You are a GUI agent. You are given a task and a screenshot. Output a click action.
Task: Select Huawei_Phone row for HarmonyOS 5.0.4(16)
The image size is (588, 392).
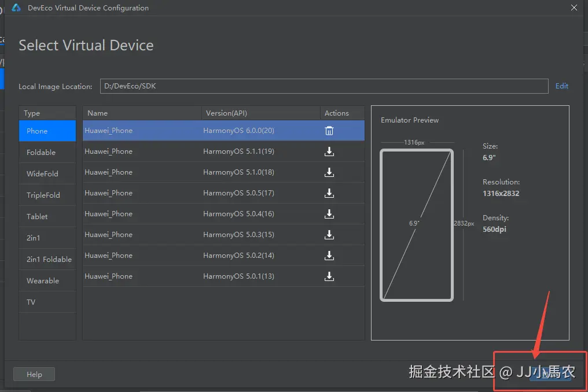pyautogui.click(x=223, y=213)
